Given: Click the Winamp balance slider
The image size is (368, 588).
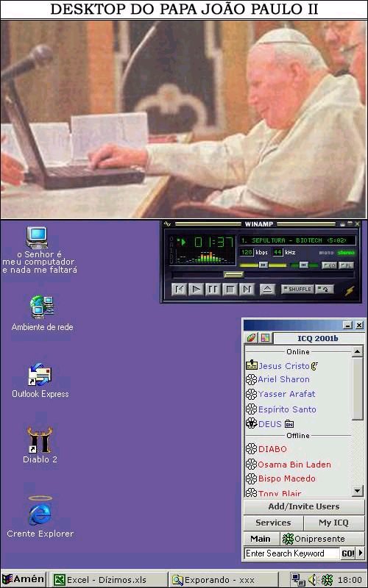Looking at the screenshot, I should (304, 265).
